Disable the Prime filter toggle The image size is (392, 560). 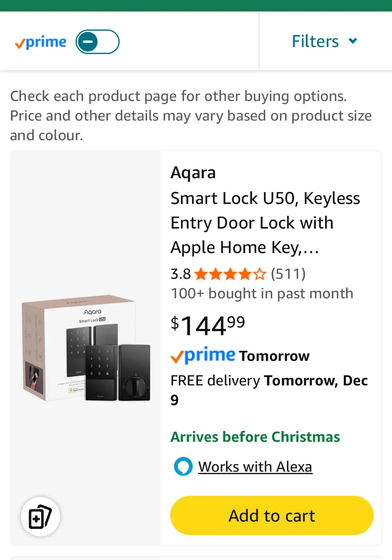click(x=98, y=41)
